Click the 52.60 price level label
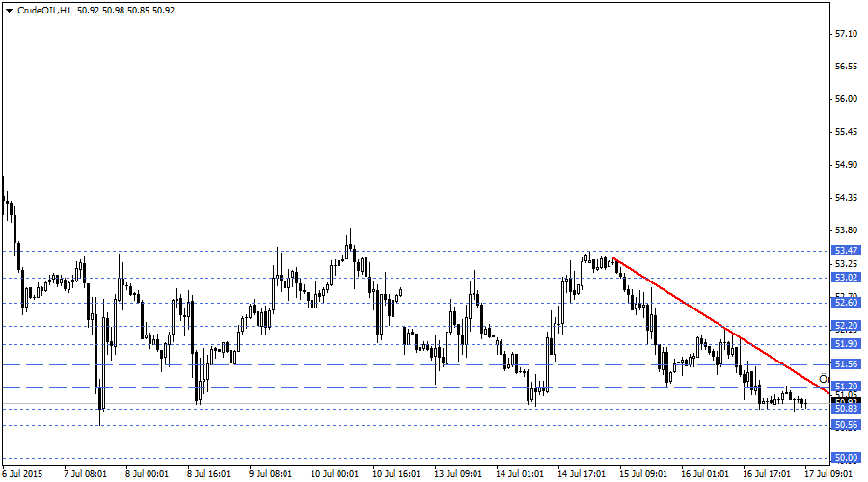868x482 pixels. pos(845,303)
